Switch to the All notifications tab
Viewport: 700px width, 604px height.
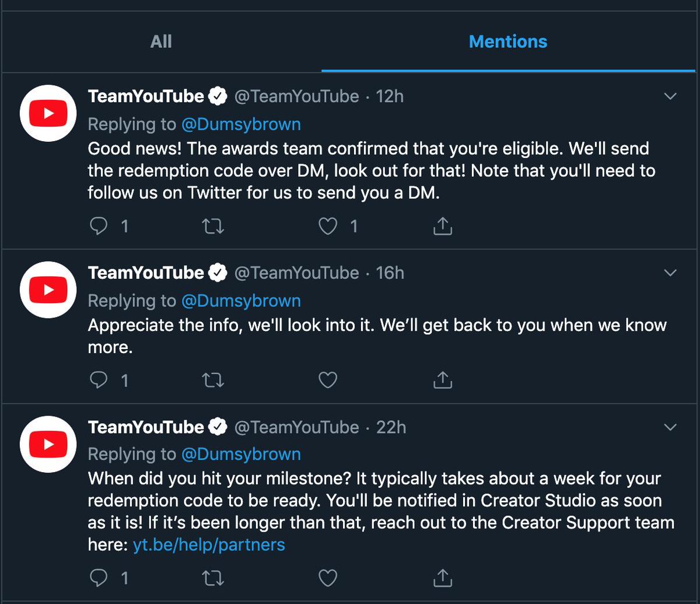(161, 42)
